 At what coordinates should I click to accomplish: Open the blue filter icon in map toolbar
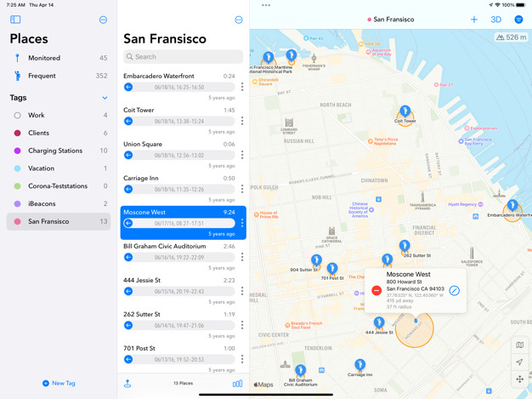[518, 20]
